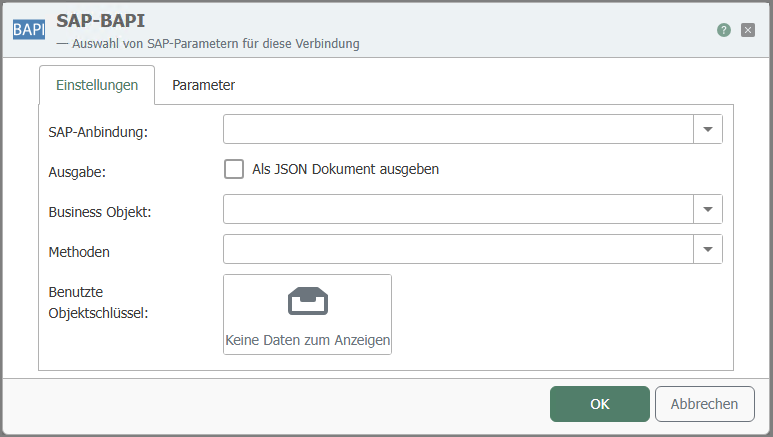Screen dimensions: 773x437
Task: Click the 'Benutzte Objektschlüssel' label
Action: pyautogui.click(x=98, y=302)
